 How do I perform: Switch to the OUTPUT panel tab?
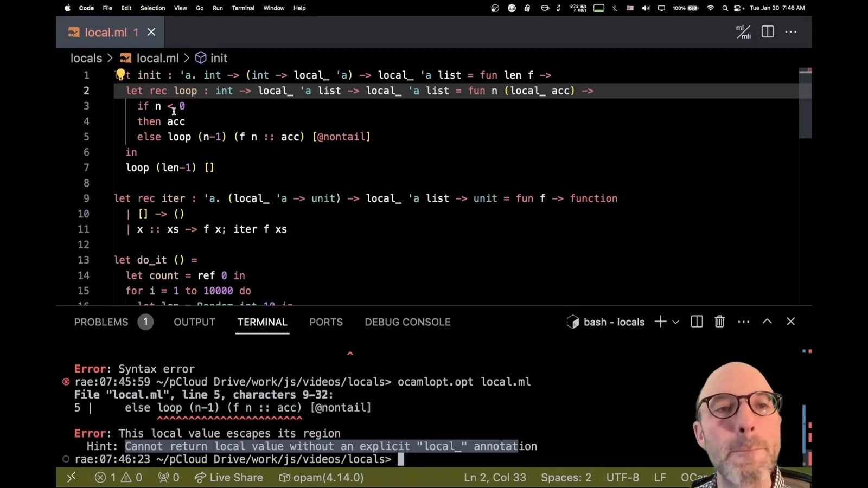194,322
